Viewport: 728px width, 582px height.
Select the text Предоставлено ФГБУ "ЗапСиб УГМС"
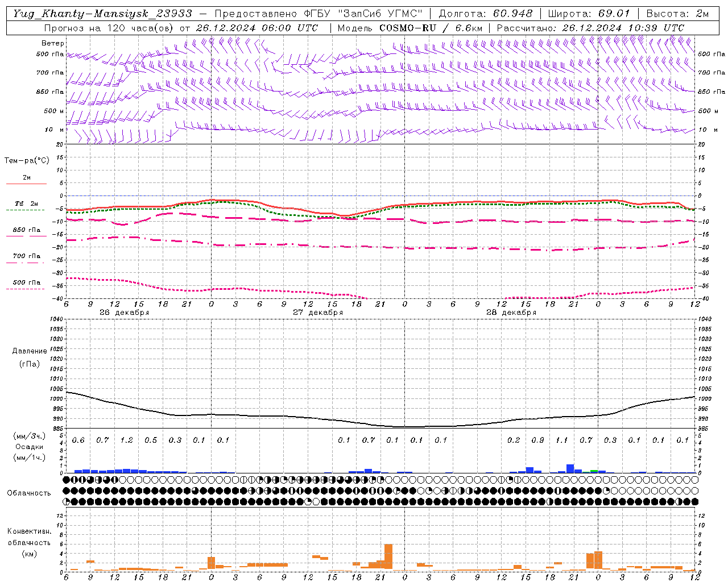point(318,14)
